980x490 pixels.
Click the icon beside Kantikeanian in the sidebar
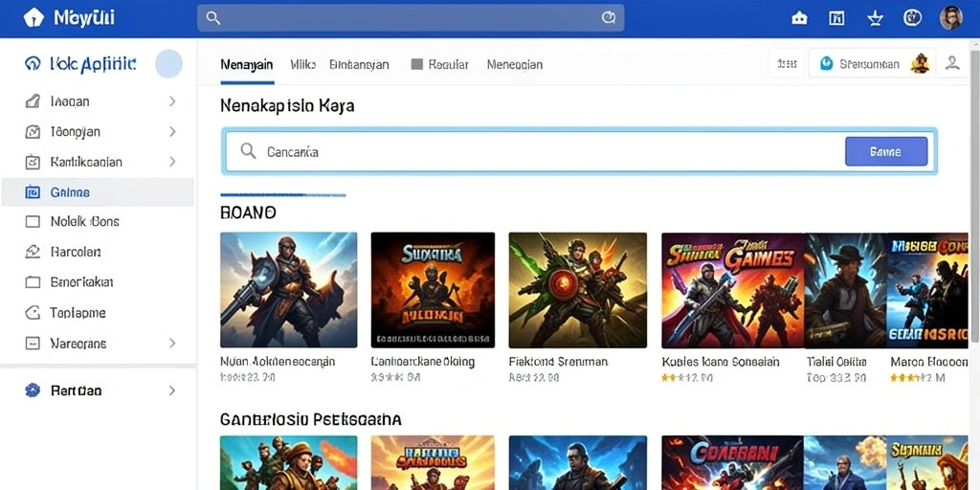pyautogui.click(x=33, y=163)
